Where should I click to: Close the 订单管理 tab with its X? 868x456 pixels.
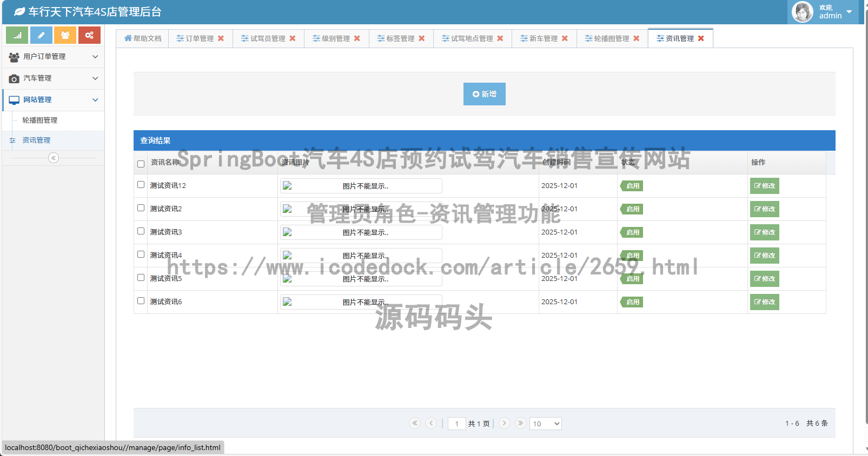(x=221, y=38)
